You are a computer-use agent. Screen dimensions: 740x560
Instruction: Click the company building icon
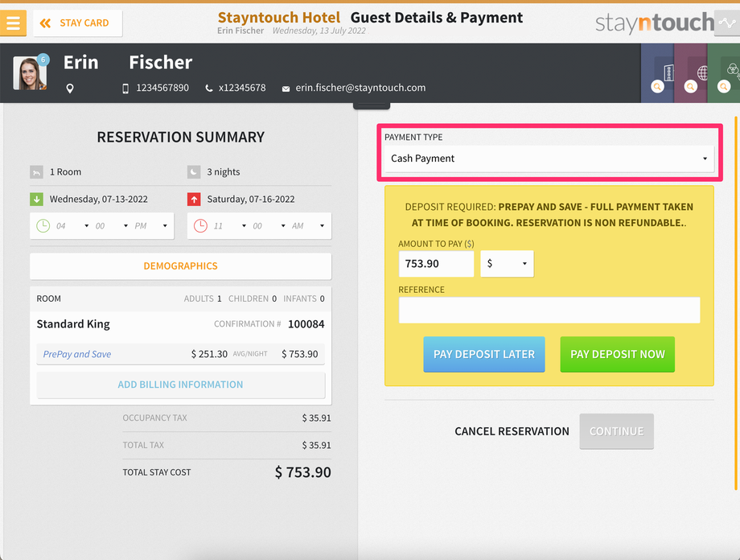(x=668, y=72)
